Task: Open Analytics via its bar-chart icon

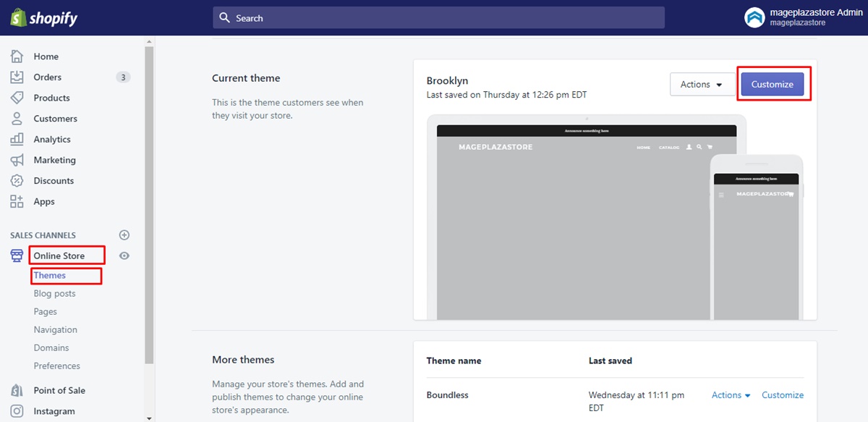Action: click(17, 139)
